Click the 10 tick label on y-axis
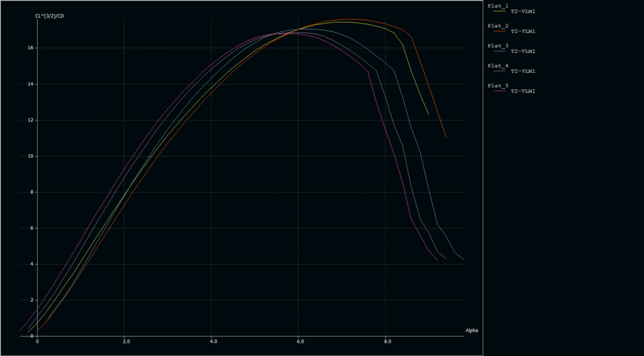Viewport: 644px width, 356px height. click(x=31, y=156)
